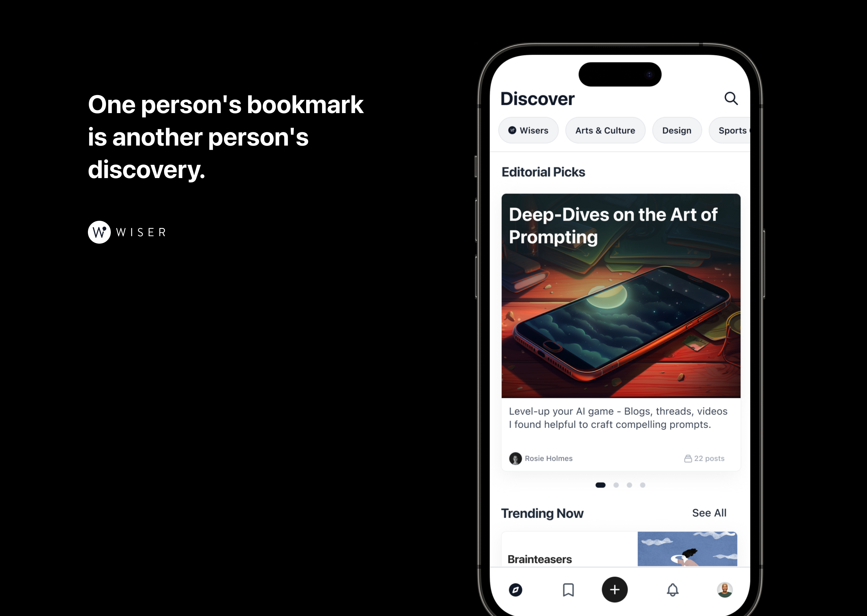
Task: Tap the Design filter pill
Action: pyautogui.click(x=676, y=130)
